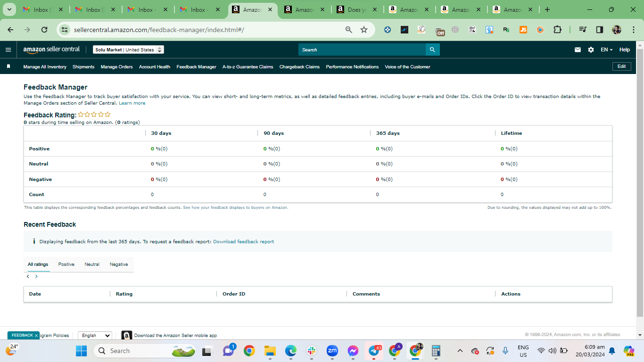Click the Amazon Seller app icon in footer

click(126, 336)
